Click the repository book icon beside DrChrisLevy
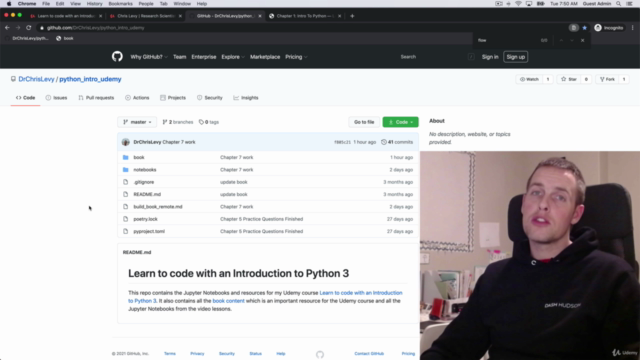Screen dimensions: 640x360 coord(13,79)
